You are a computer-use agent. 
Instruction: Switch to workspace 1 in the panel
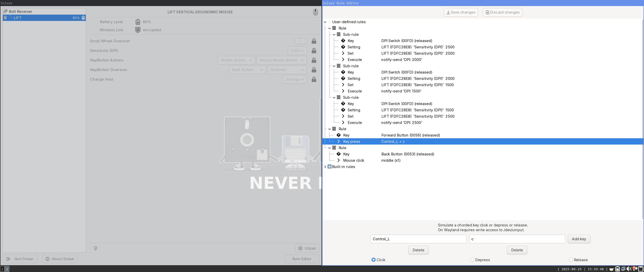tap(2, 269)
